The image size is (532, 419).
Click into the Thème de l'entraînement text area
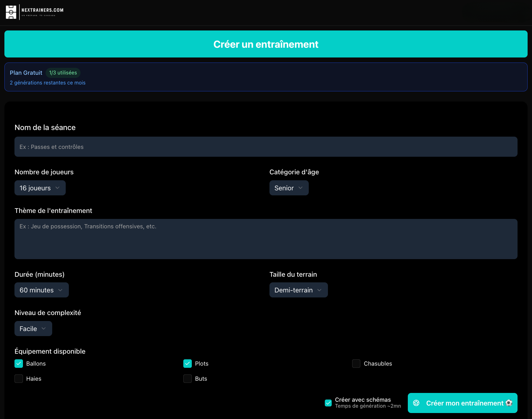(266, 239)
